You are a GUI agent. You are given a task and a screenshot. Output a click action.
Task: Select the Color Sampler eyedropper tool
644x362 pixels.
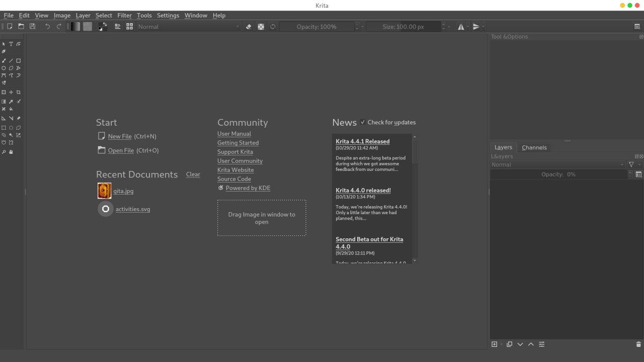coord(11,102)
